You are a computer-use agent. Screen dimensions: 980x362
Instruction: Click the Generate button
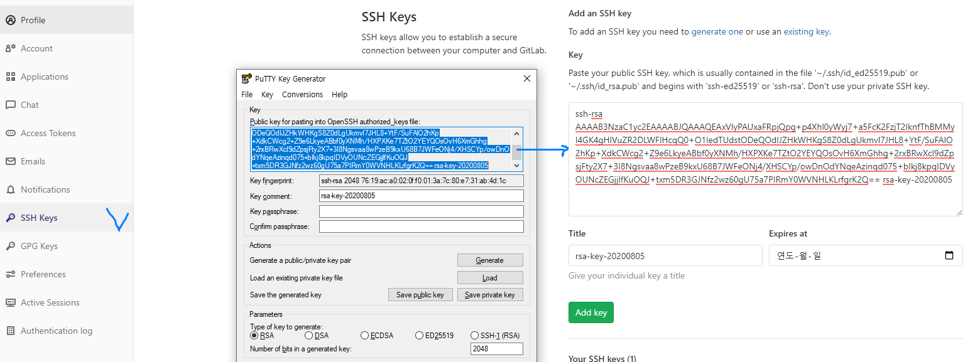tap(490, 260)
